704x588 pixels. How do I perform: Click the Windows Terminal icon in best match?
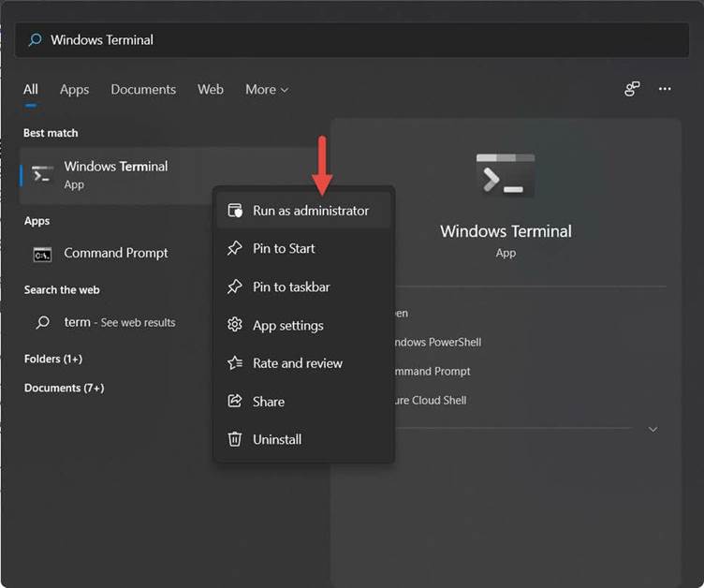pyautogui.click(x=42, y=175)
